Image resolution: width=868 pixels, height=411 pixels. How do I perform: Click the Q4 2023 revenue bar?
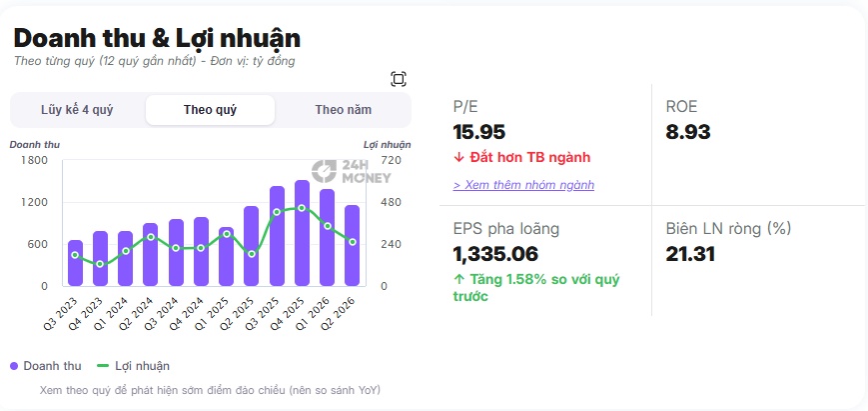tap(100, 259)
